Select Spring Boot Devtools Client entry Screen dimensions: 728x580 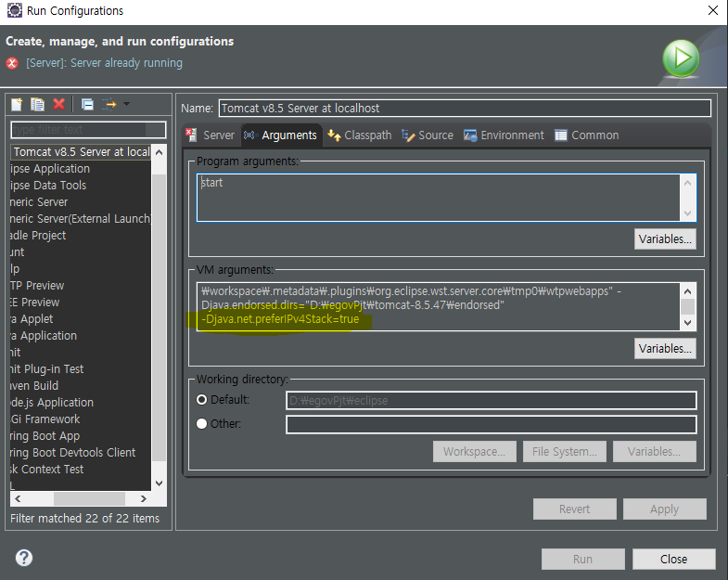(73, 453)
